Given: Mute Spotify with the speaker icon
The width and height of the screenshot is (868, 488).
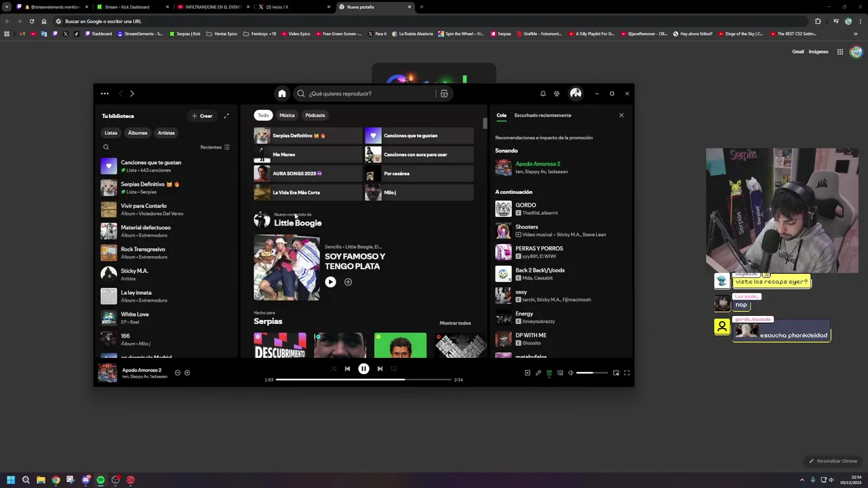Looking at the screenshot, I should pos(570,373).
